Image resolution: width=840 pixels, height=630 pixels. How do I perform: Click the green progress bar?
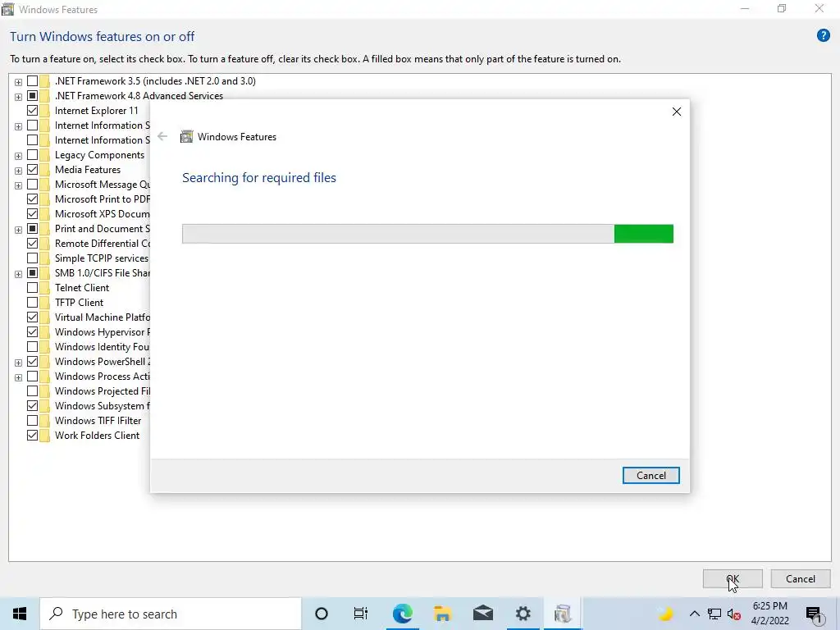pyautogui.click(x=427, y=234)
